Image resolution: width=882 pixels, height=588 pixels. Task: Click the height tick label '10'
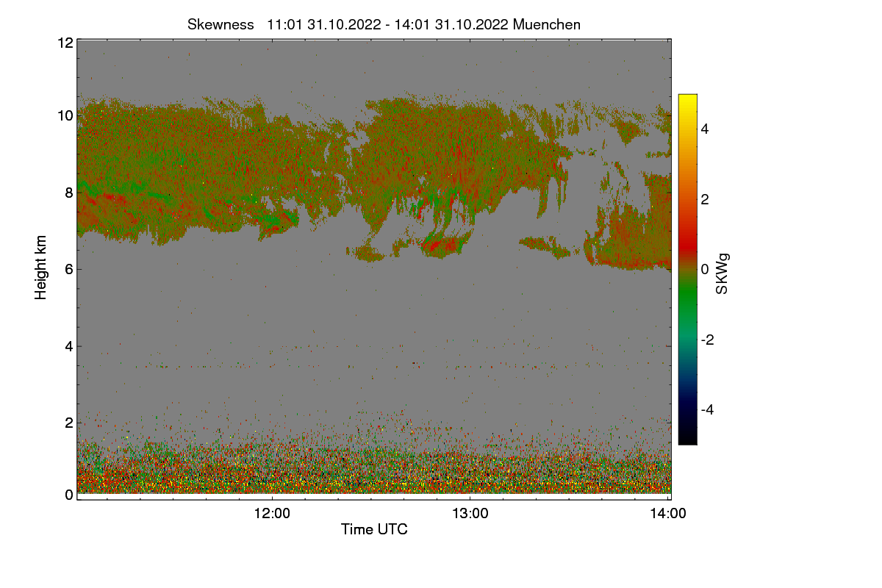click(x=65, y=115)
